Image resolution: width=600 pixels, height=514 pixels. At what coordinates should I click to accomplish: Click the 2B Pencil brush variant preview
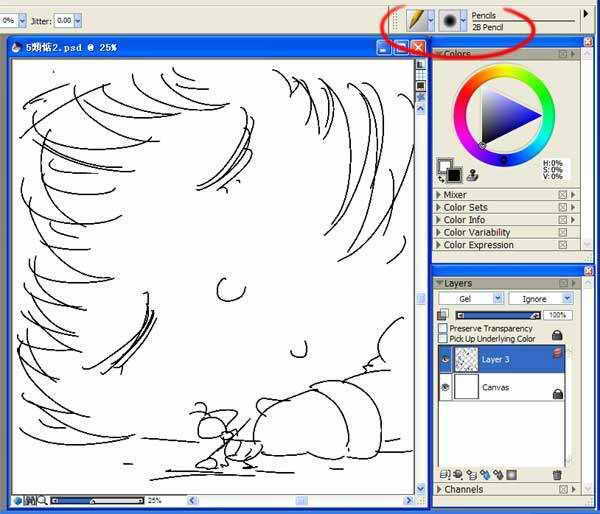point(450,20)
